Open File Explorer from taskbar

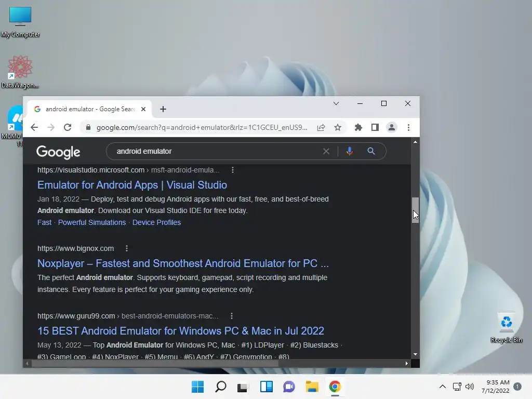pos(312,387)
